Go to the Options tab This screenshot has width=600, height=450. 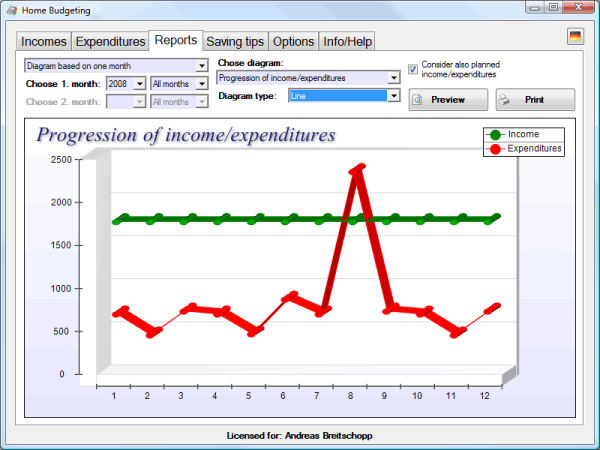[293, 41]
